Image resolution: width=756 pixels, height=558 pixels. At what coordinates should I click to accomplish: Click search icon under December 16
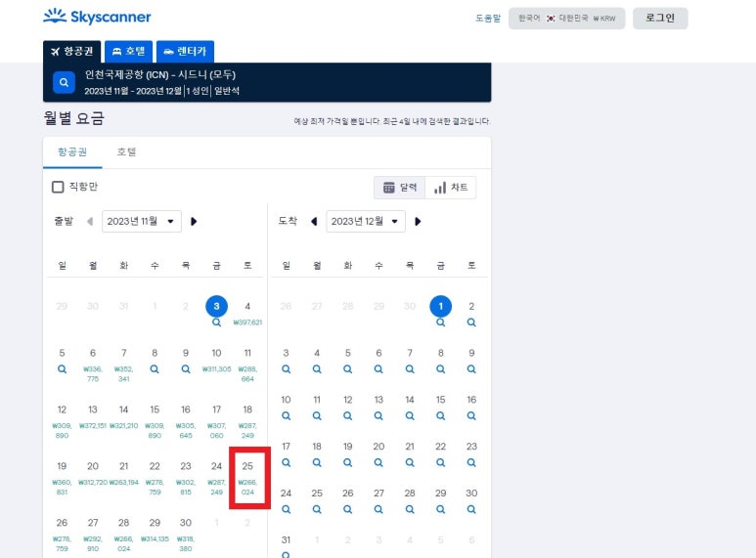471,416
